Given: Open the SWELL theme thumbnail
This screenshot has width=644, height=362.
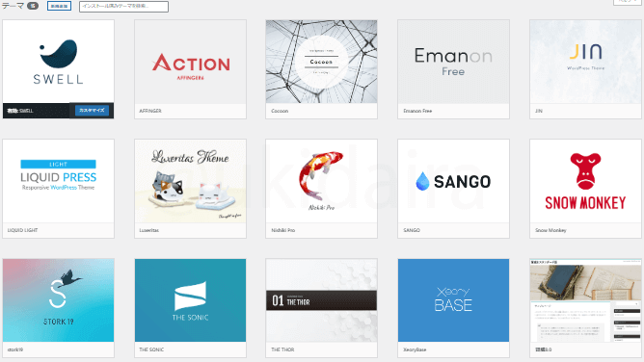Looking at the screenshot, I should pos(58,62).
